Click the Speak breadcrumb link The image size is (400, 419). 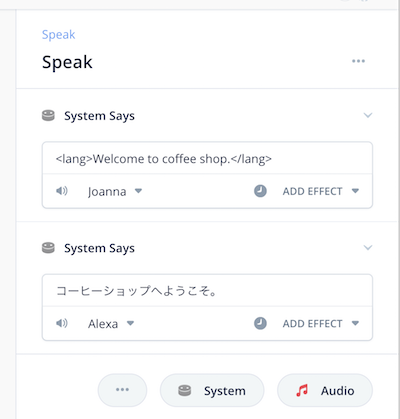coord(58,35)
